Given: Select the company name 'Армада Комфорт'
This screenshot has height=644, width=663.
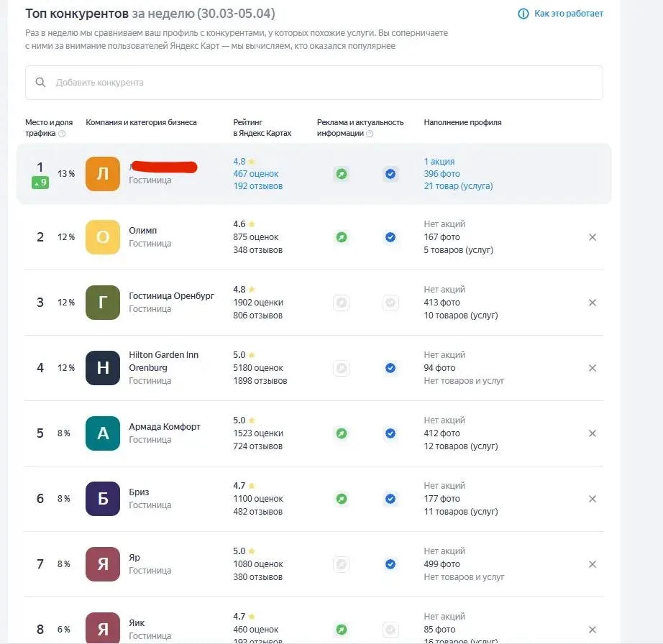Looking at the screenshot, I should (x=165, y=427).
